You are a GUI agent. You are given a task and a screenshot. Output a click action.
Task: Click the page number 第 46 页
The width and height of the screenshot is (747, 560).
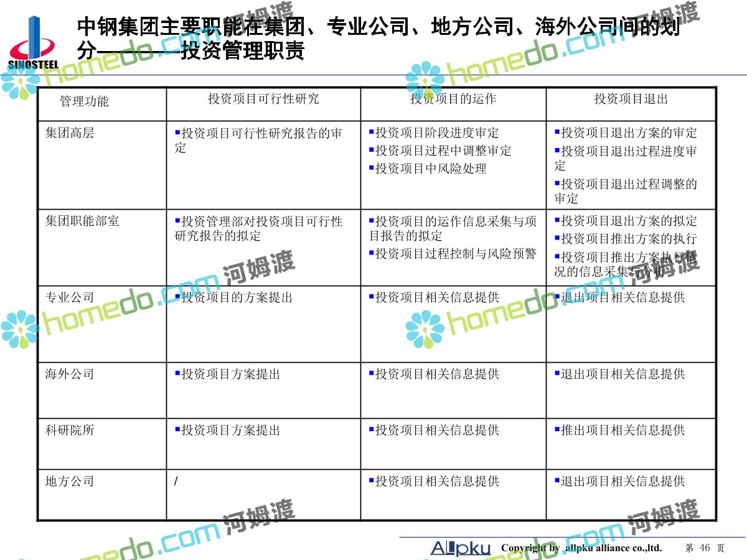coord(705,548)
